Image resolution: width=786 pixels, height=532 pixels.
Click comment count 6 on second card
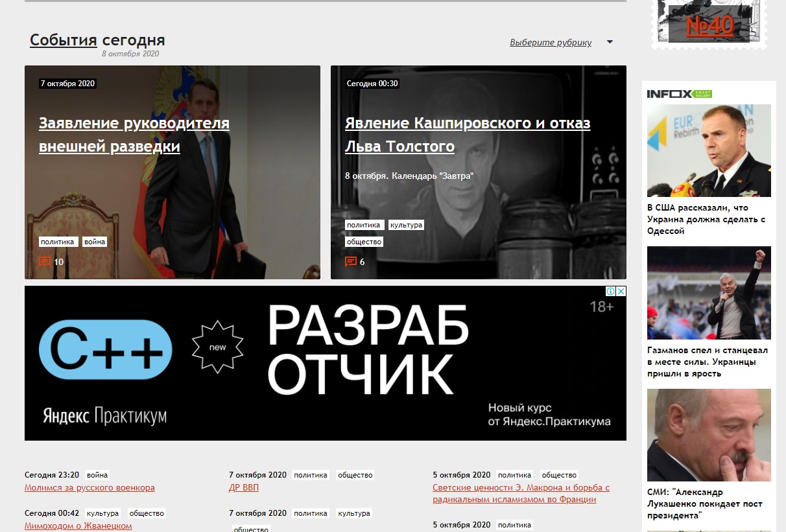point(363,262)
